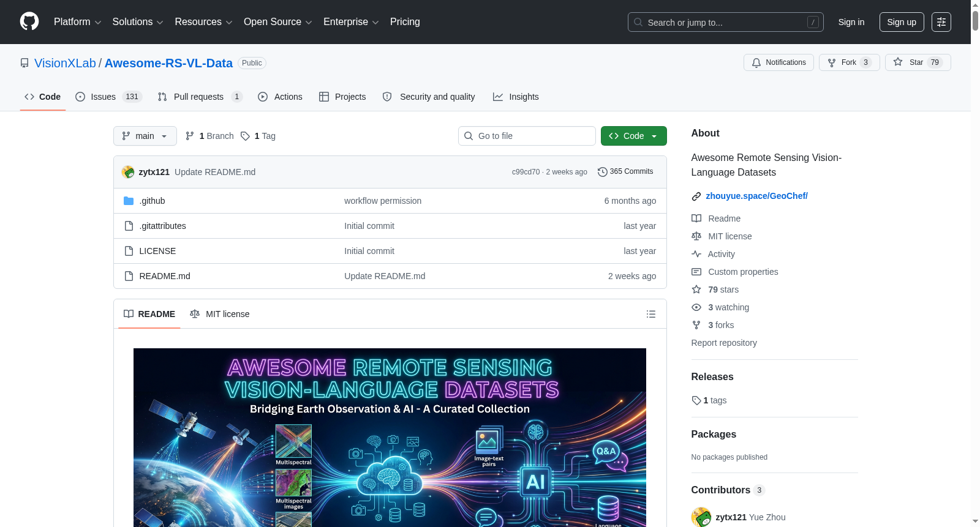Click the Report repository link
This screenshot has height=527, width=980.
click(724, 343)
